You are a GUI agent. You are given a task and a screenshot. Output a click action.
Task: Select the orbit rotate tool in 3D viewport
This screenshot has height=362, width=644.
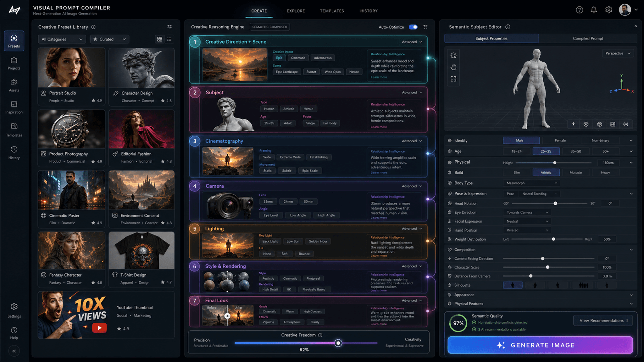coord(453,56)
